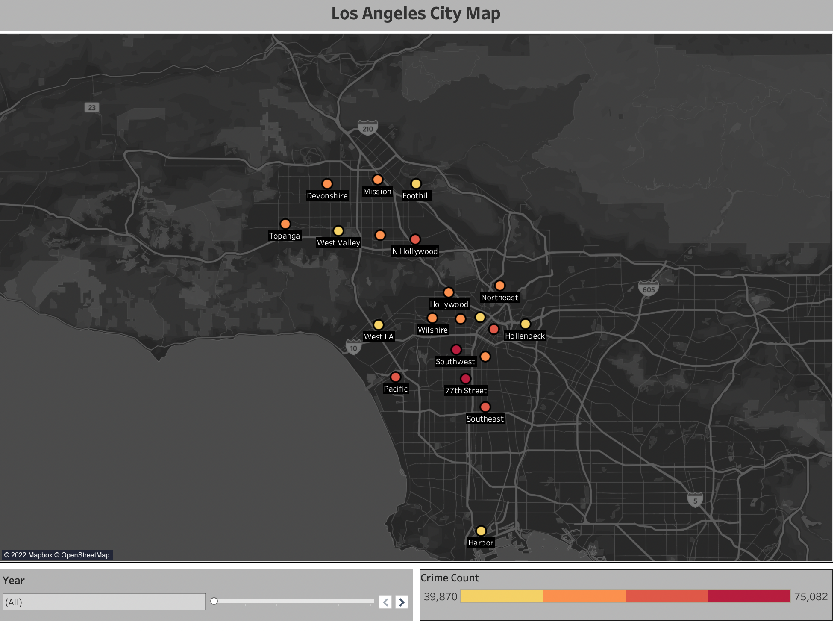Click the Mission crime count dot
The image size is (840, 631).
click(x=378, y=180)
